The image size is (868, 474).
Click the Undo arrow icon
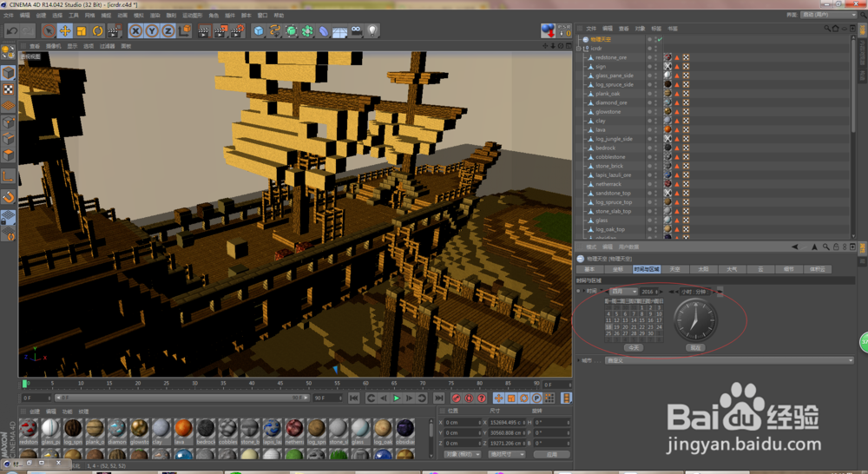[x=12, y=31]
